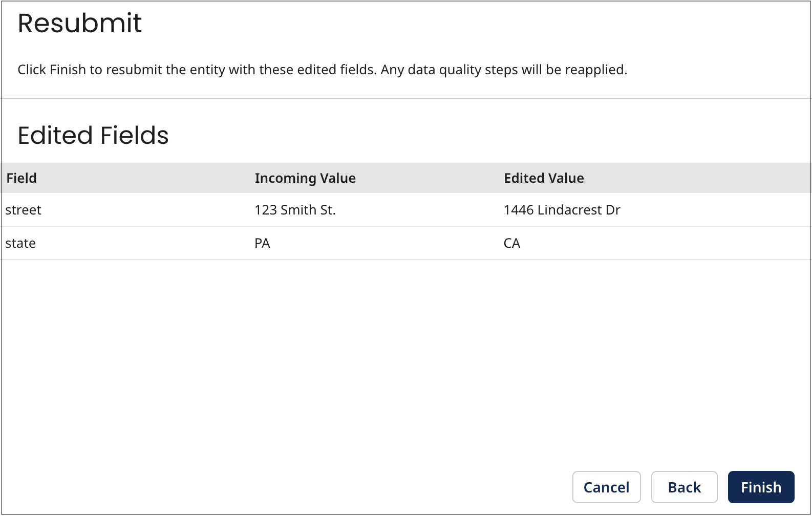Image resolution: width=812 pixels, height=516 pixels.
Task: Click the incoming state value PA
Action: 262,243
